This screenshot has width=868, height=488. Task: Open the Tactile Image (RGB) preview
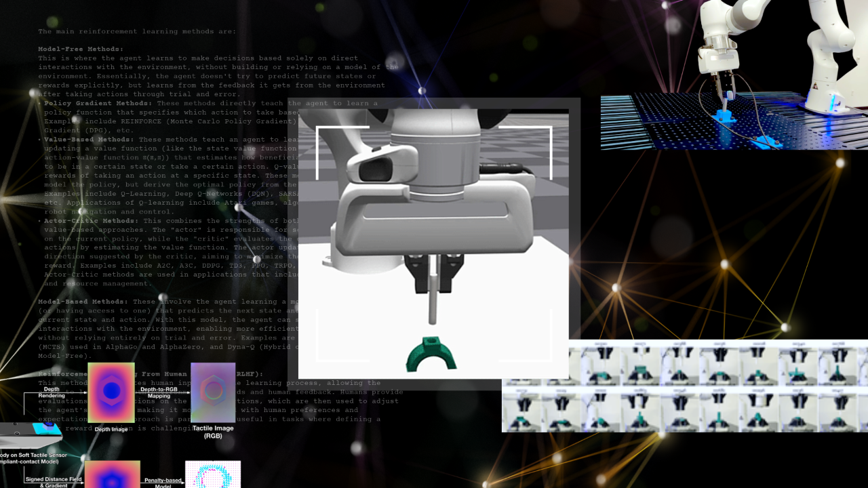[x=213, y=393]
